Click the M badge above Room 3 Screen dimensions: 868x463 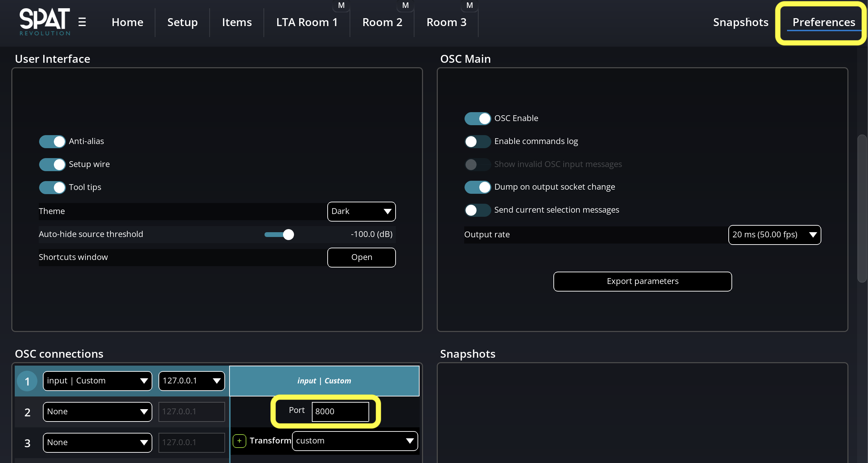[x=469, y=5]
